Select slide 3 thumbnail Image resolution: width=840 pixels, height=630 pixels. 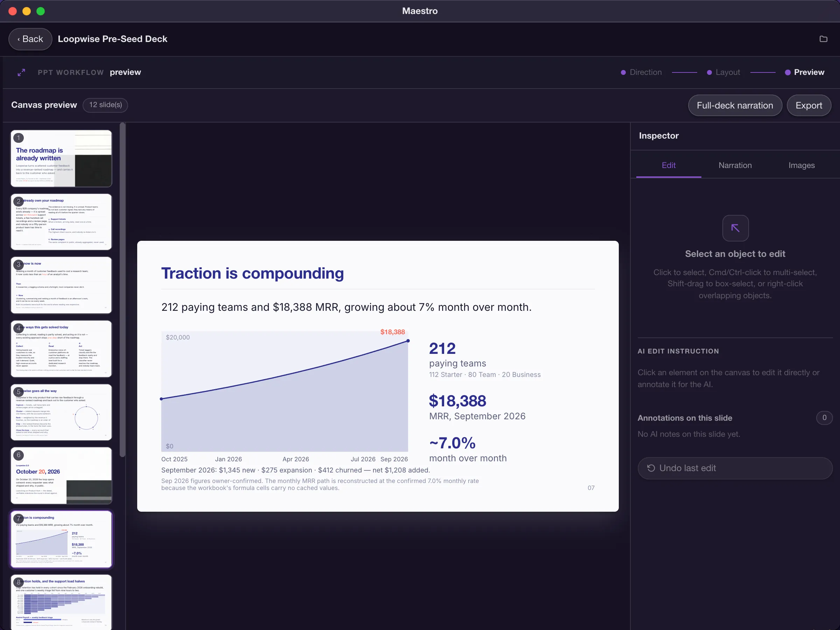click(x=61, y=285)
